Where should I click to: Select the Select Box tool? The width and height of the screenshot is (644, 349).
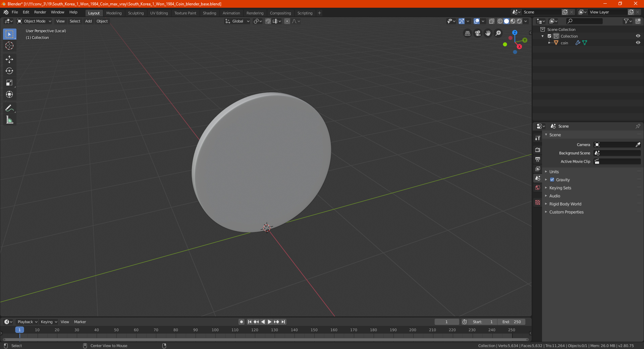[9, 34]
